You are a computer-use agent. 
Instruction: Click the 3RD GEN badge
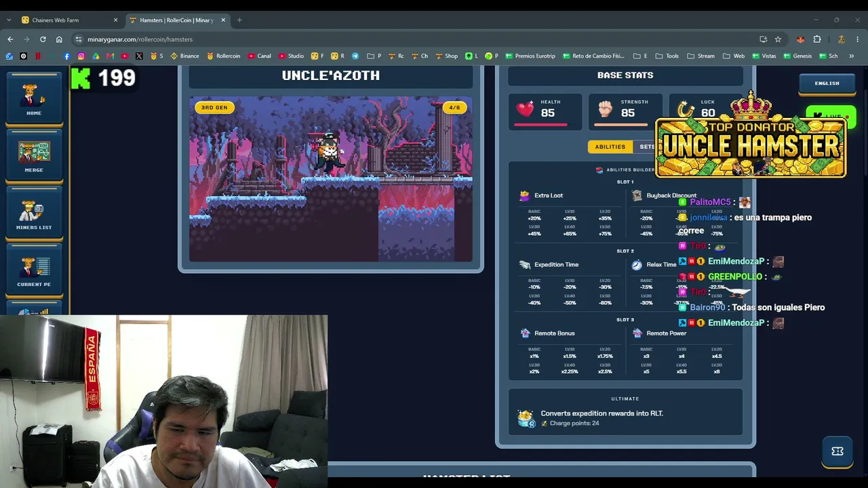(x=214, y=108)
